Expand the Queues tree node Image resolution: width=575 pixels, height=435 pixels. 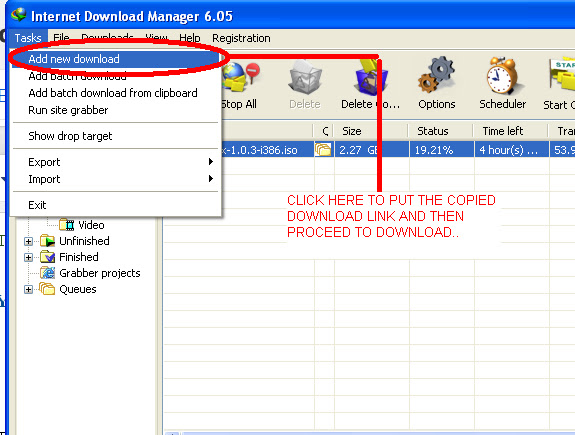28,289
